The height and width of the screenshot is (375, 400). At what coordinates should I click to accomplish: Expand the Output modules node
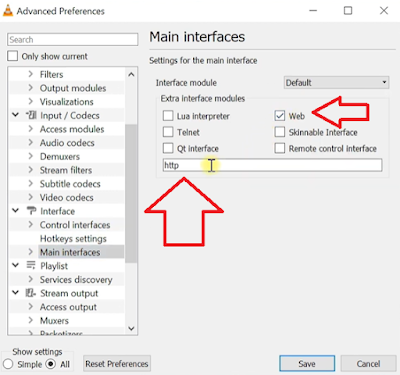31,88
